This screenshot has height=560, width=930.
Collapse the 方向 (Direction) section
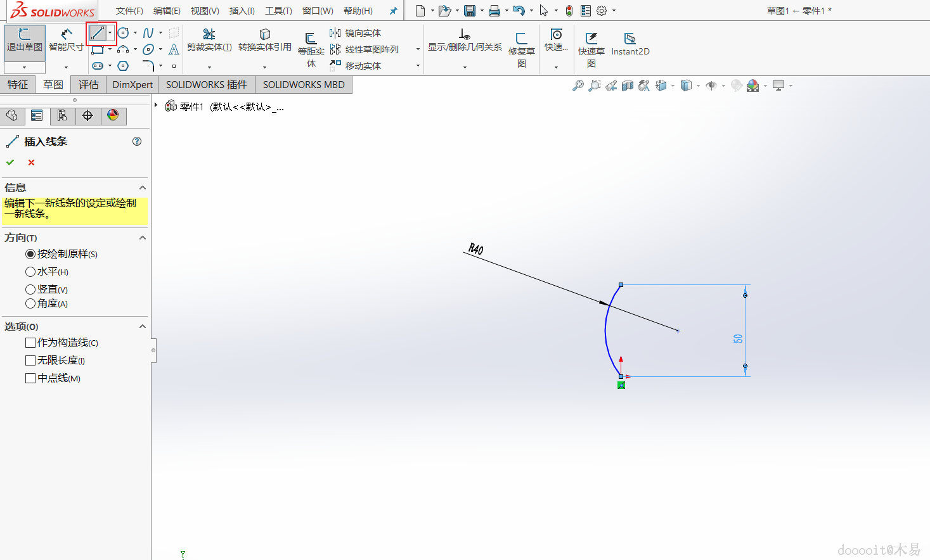click(142, 238)
